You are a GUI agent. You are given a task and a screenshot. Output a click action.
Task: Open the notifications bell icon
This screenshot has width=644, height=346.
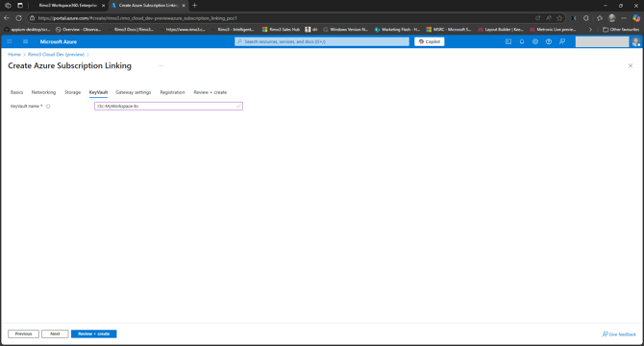(x=522, y=41)
